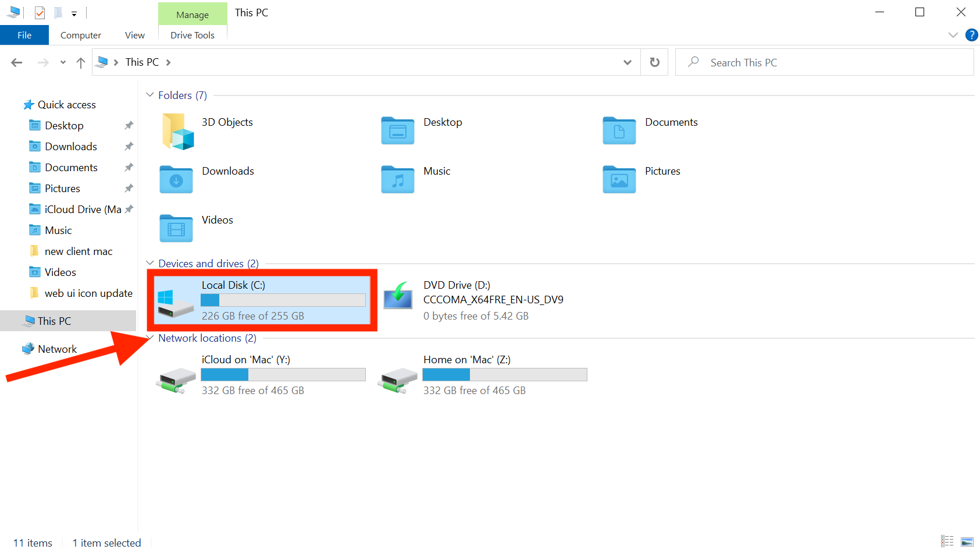
Task: Select This PC in navigation pane
Action: pyautogui.click(x=68, y=321)
